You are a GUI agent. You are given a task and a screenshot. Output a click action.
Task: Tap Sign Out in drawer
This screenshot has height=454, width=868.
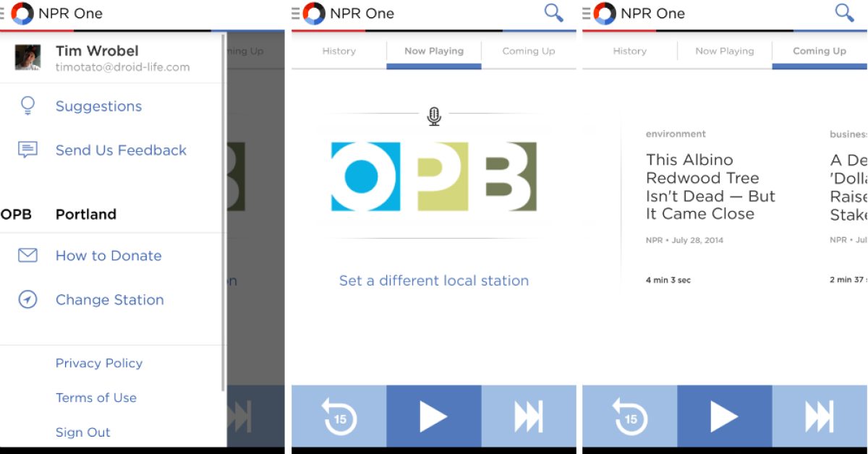click(83, 432)
